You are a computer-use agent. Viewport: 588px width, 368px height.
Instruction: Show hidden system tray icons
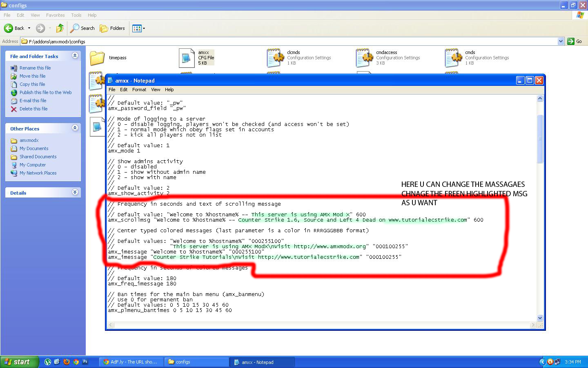click(x=542, y=362)
